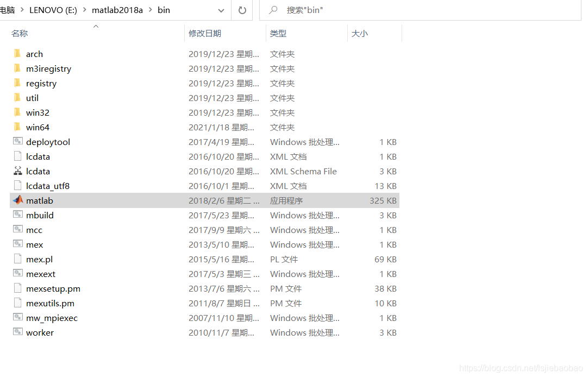Click the mexext batch file icon
Screen dimensions: 588x378
[x=17, y=273]
